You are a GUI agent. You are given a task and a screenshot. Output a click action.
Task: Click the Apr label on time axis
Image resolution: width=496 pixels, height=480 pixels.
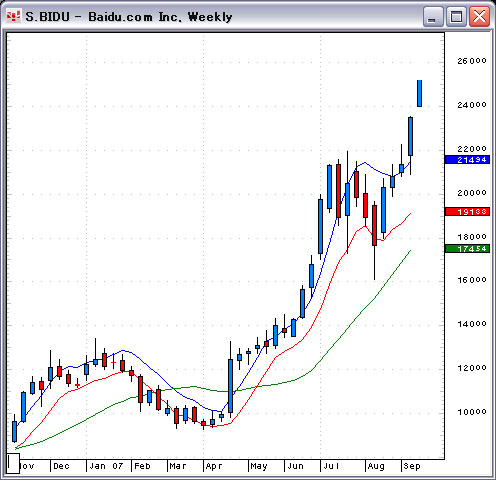click(214, 466)
